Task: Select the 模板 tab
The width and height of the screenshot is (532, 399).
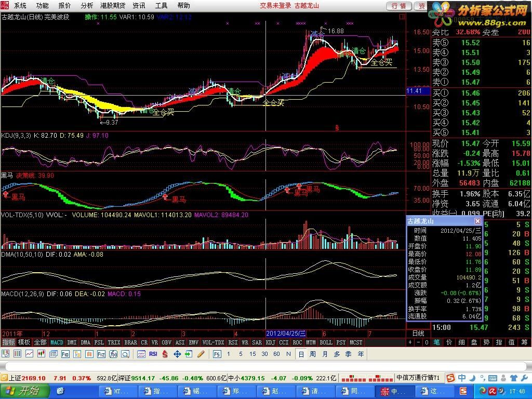Action: click(x=24, y=342)
